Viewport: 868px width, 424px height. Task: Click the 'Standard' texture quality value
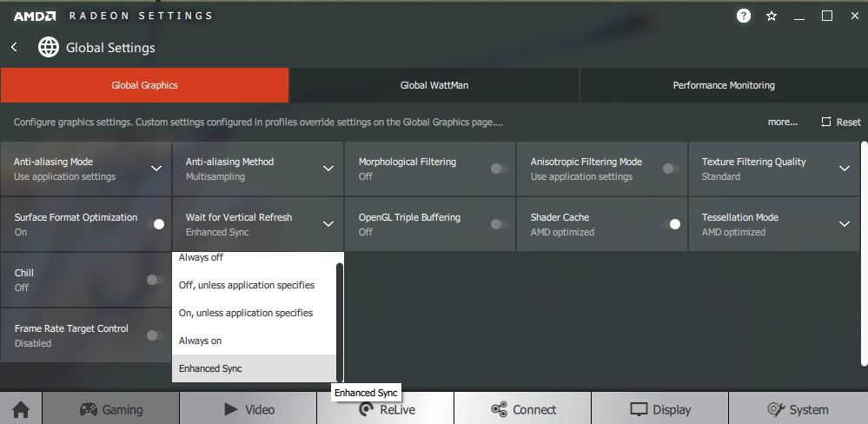point(721,176)
